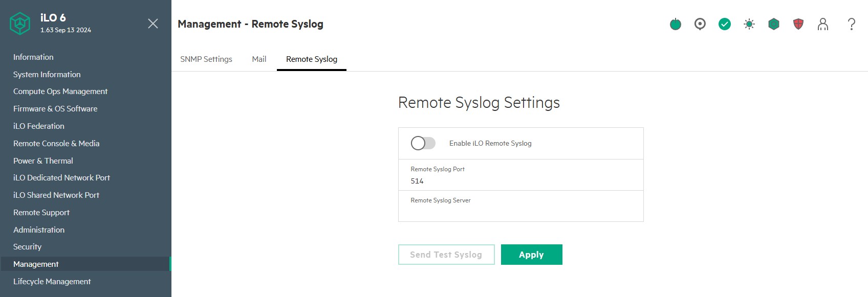This screenshot has height=297, width=868.
Task: Click the green power status icon
Action: point(676,24)
